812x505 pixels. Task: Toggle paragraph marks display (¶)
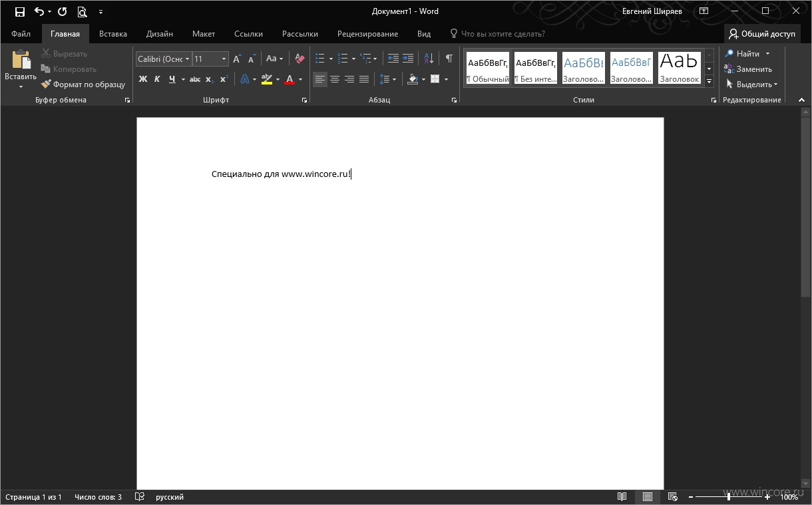[449, 59]
